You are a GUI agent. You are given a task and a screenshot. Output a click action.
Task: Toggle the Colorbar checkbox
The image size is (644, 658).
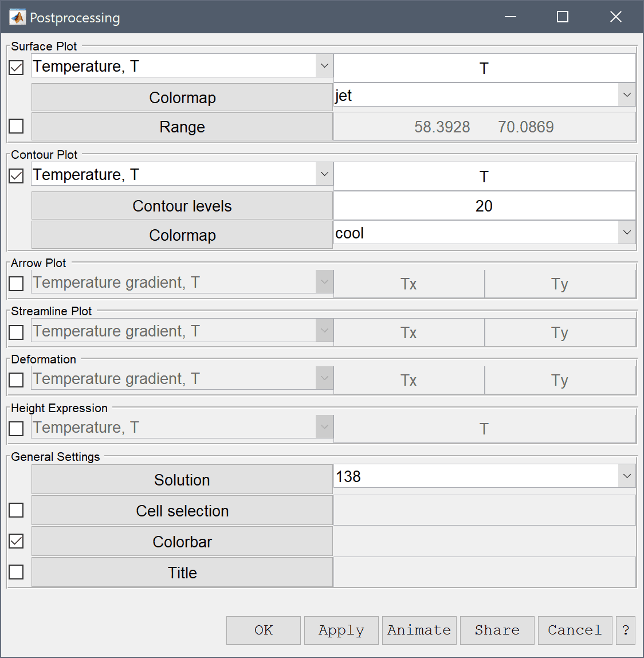pyautogui.click(x=16, y=541)
